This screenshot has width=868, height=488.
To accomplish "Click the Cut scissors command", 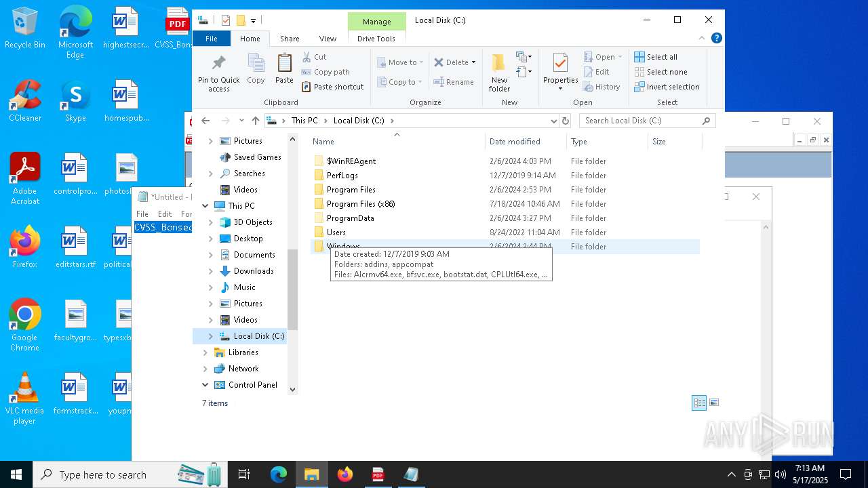I will (x=314, y=57).
